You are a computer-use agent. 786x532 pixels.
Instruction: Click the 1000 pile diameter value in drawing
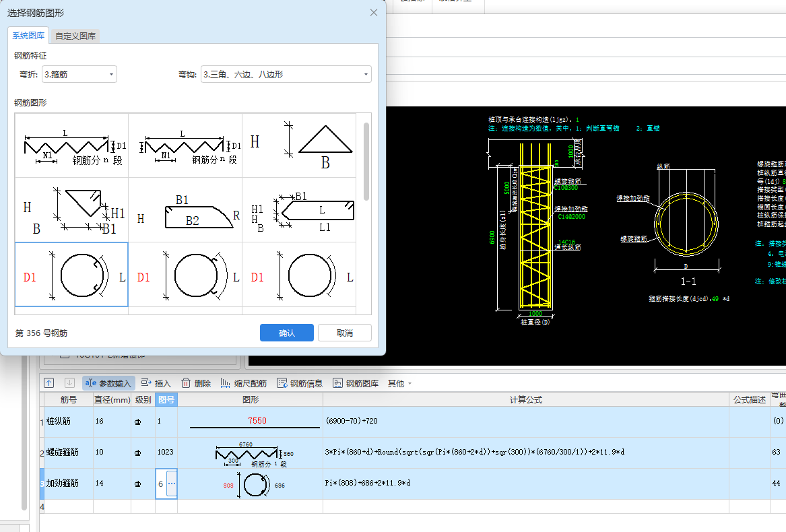(x=535, y=314)
